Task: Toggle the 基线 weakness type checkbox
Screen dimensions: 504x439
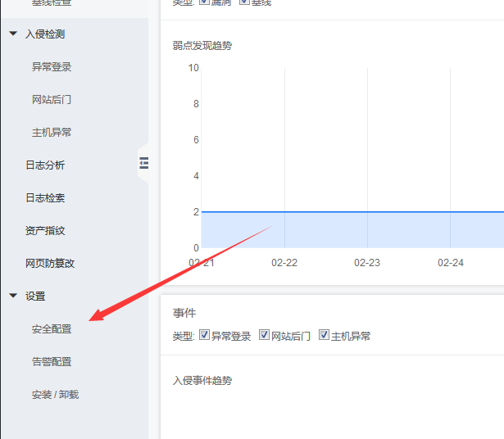Action: [244, 2]
